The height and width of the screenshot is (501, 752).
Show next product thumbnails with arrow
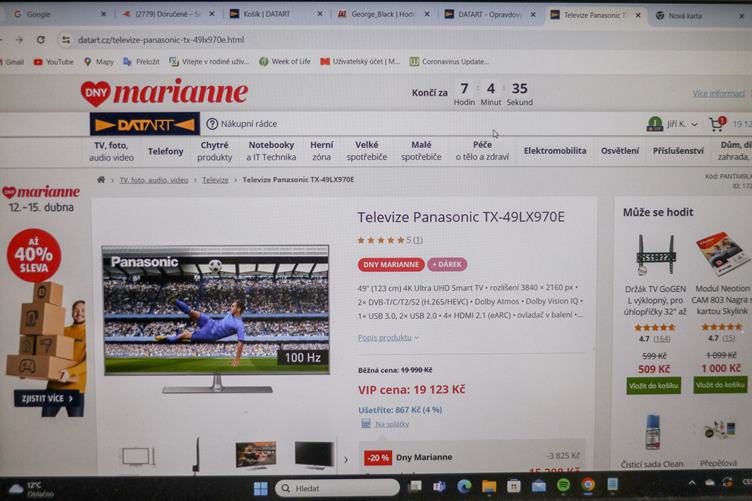coord(346,459)
